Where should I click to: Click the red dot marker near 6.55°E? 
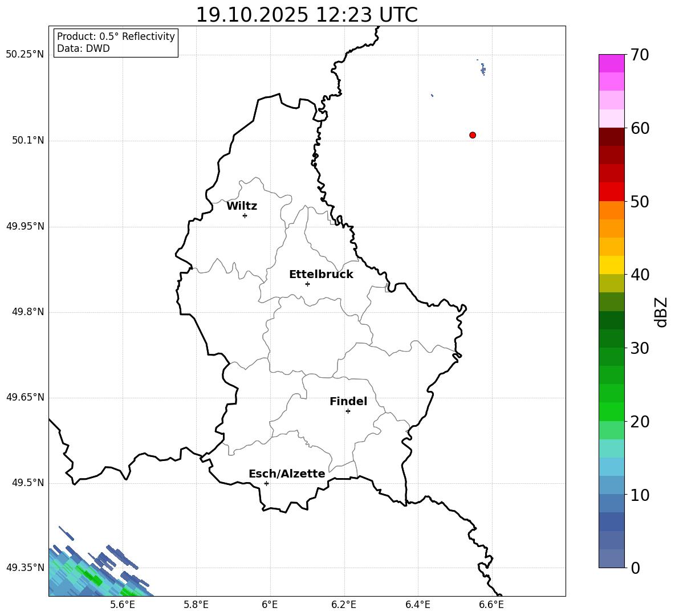point(473,135)
